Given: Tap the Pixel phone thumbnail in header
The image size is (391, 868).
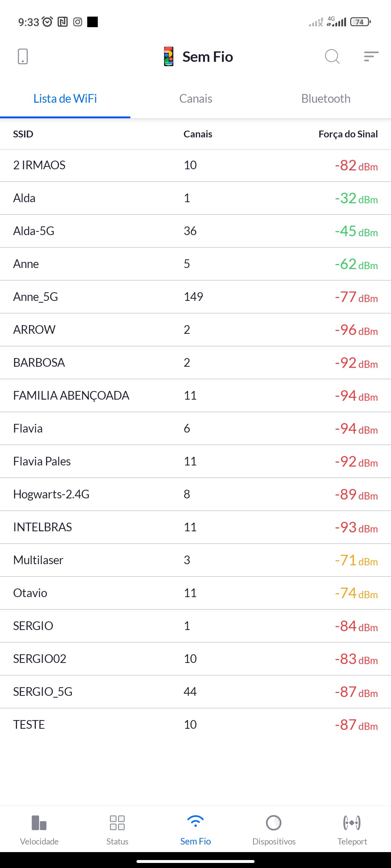Looking at the screenshot, I should pos(169,56).
